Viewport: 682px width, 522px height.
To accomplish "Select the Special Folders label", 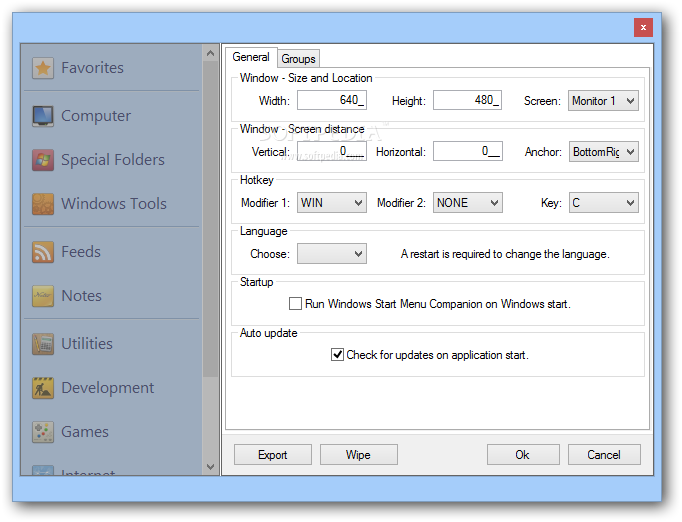I will [113, 160].
